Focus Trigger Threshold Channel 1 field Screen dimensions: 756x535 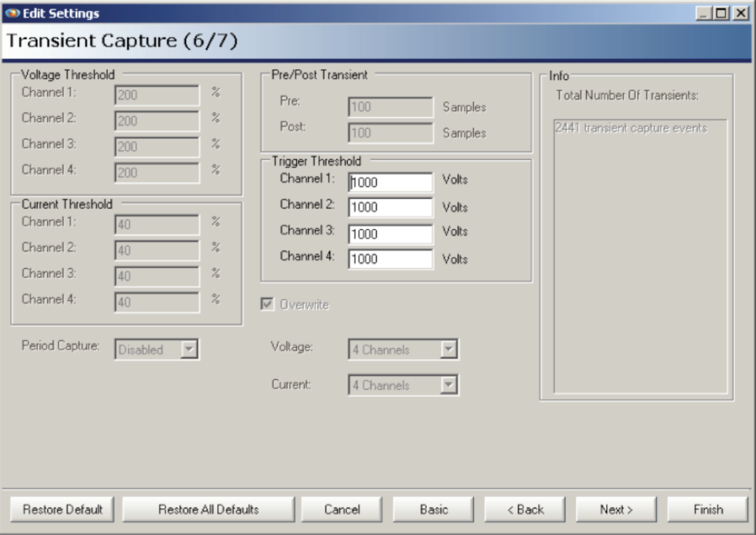(x=391, y=183)
